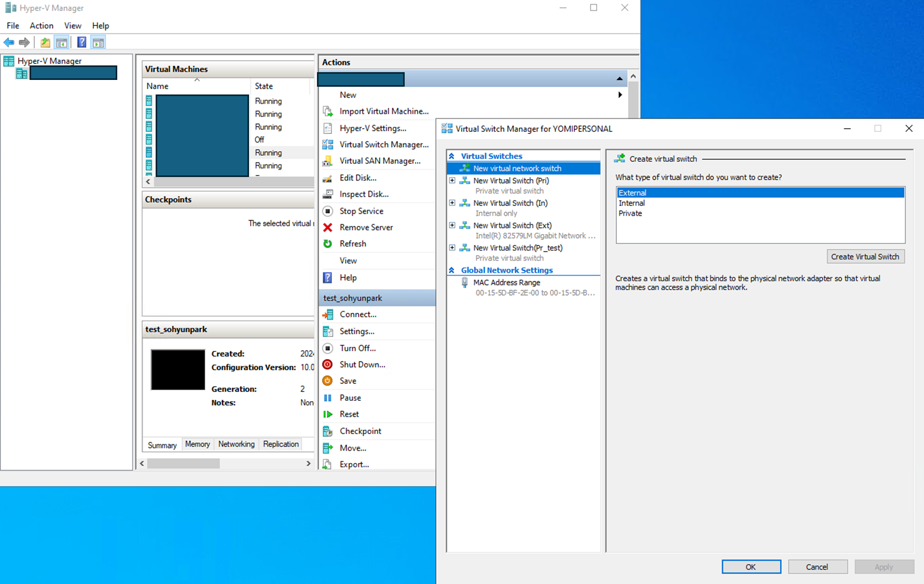Click the Move icon
Viewport: 924px width, 584px height.
[328, 448]
